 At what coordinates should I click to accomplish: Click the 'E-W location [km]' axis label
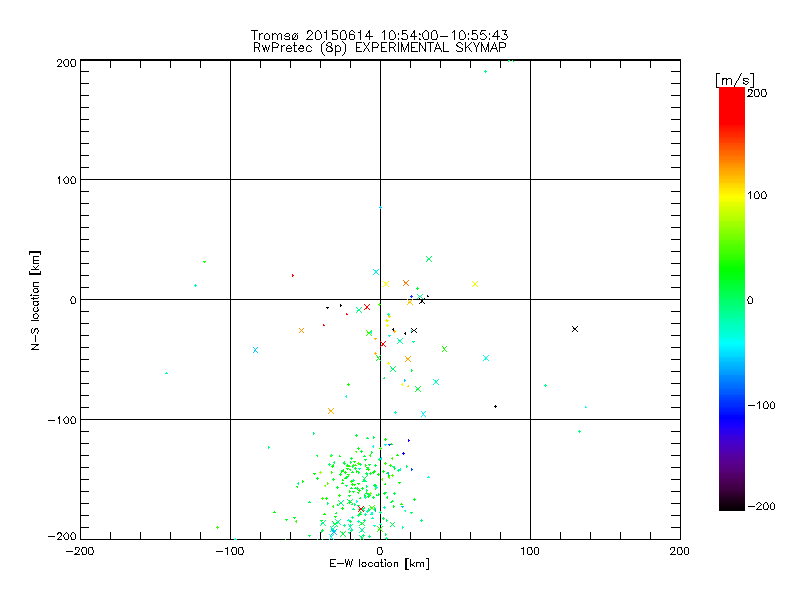coord(380,564)
